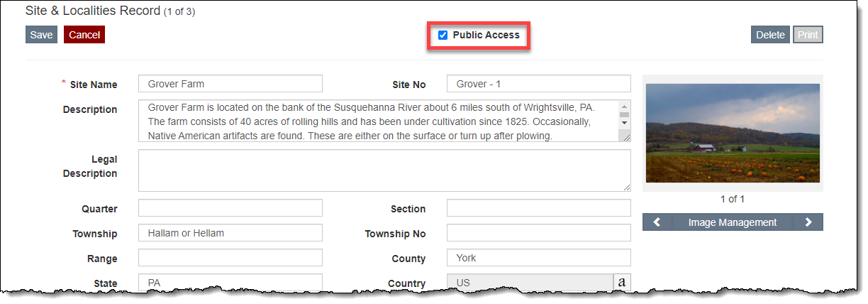Click the Site Name field

click(x=230, y=84)
